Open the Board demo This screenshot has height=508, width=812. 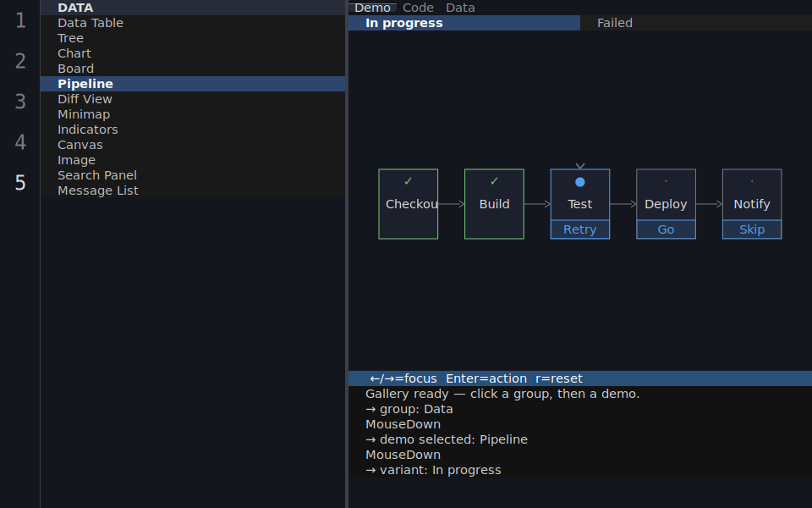(x=193, y=69)
